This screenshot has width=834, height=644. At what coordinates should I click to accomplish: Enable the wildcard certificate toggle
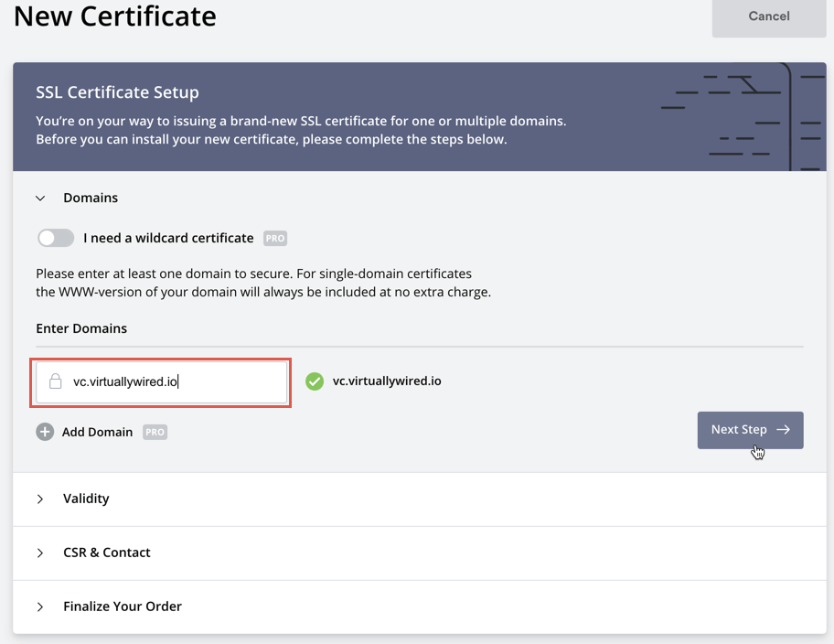click(x=56, y=238)
